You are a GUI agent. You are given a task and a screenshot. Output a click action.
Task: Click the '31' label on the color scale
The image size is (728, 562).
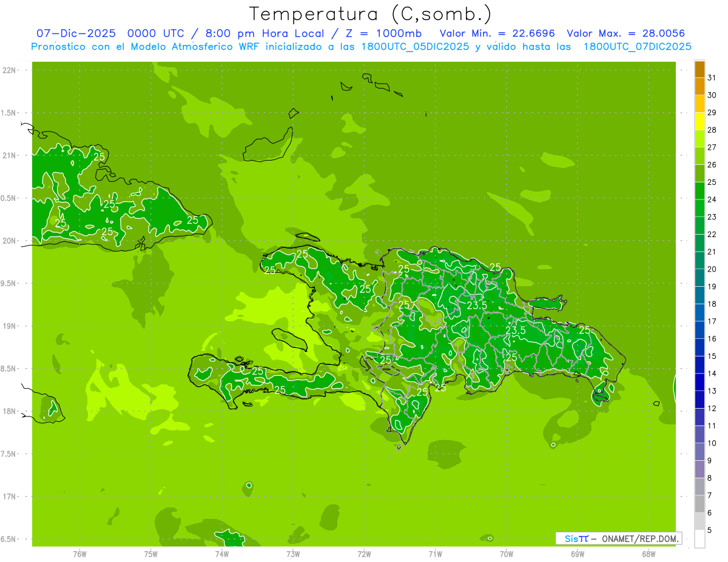pyautogui.click(x=712, y=78)
